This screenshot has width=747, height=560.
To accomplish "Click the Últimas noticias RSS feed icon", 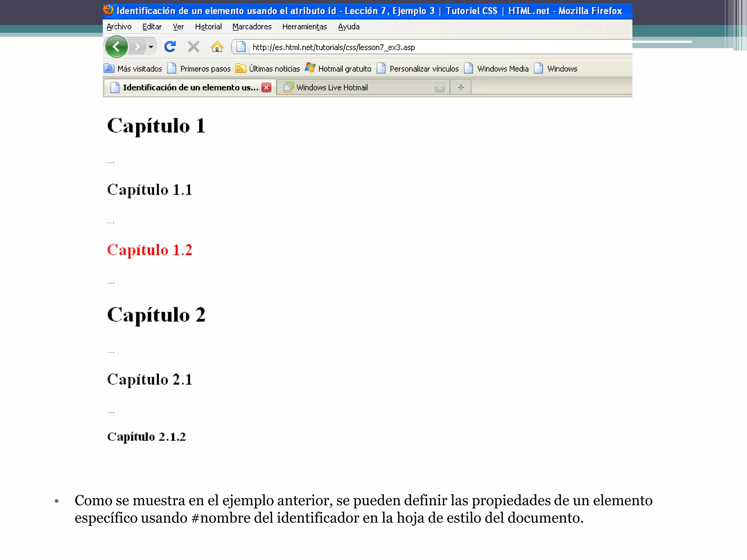I will tap(240, 68).
